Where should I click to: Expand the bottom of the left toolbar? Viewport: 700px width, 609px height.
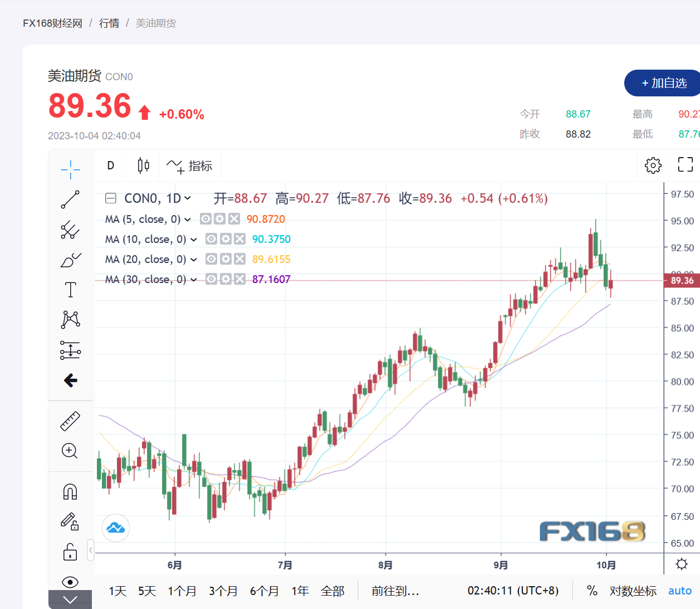[x=70, y=600]
